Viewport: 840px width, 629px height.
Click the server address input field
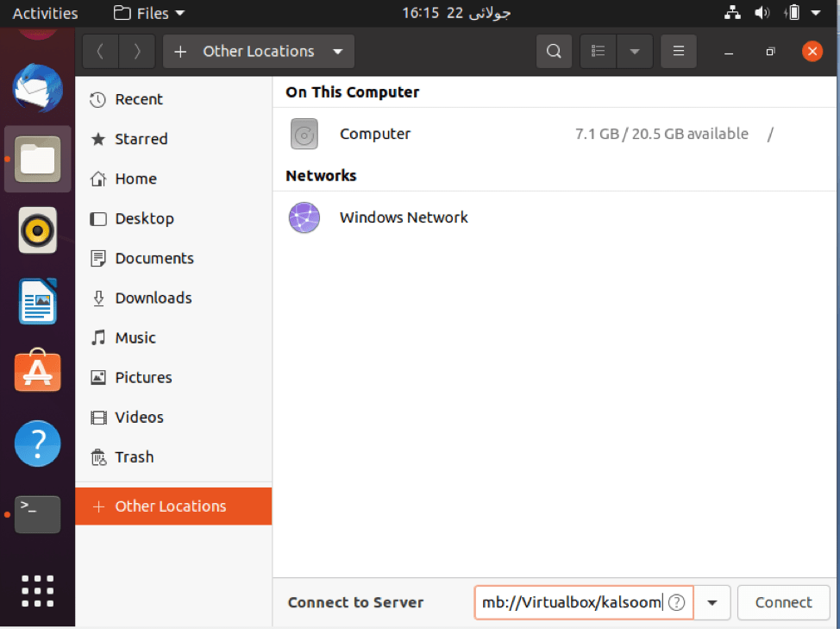pos(574,602)
